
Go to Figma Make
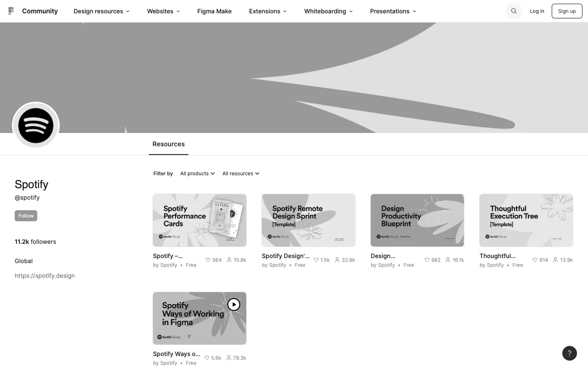(x=215, y=11)
